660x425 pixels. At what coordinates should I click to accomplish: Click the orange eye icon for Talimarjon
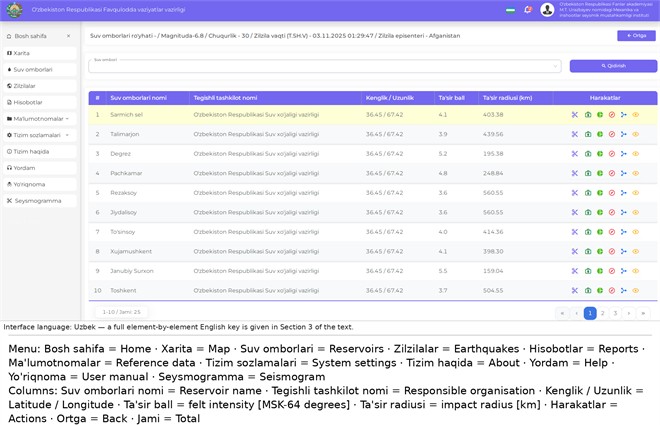636,134
